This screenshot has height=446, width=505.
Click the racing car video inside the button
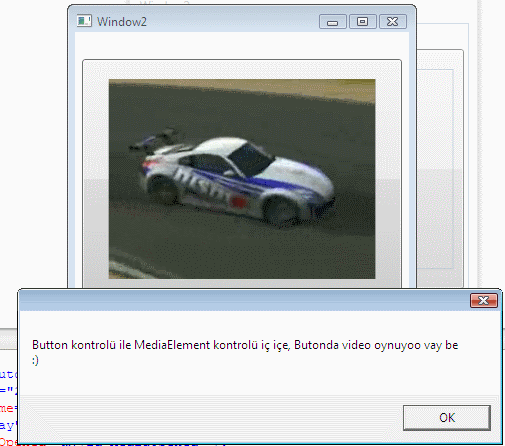[x=242, y=179]
